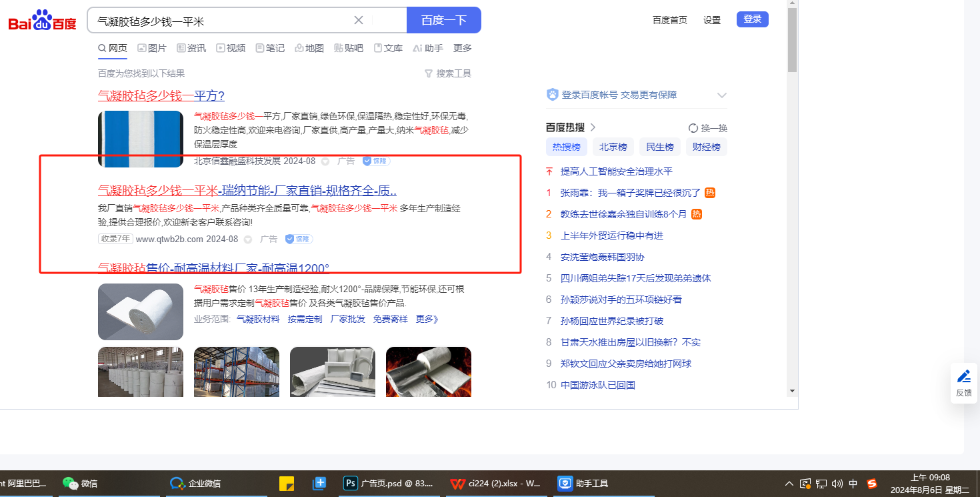This screenshot has width=980, height=497.
Task: Click the 百度一下 search button
Action: pyautogui.click(x=444, y=20)
